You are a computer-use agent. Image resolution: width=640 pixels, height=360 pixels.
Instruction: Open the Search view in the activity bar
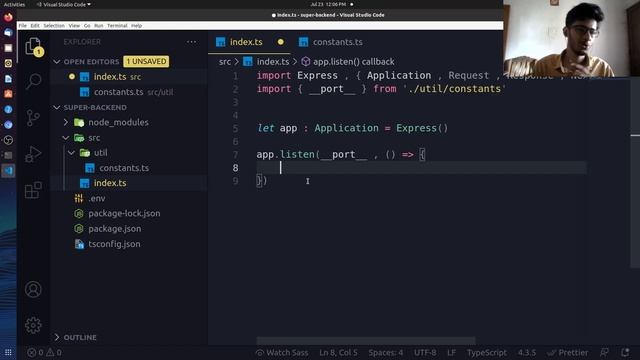33,81
